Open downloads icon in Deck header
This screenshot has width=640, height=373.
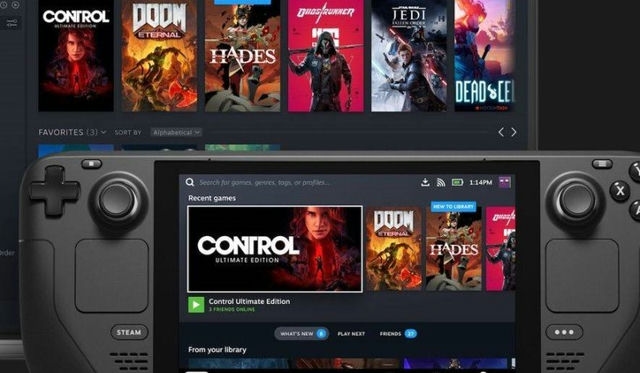[425, 182]
